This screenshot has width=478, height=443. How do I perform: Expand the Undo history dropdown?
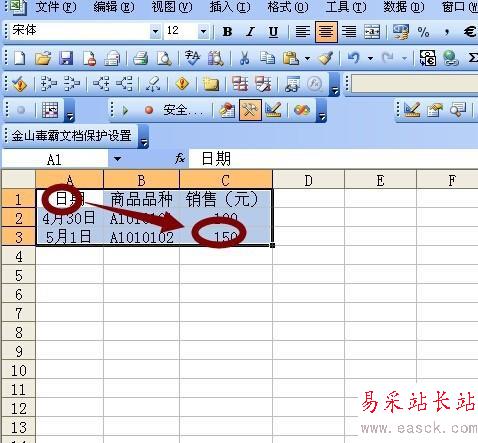click(370, 59)
